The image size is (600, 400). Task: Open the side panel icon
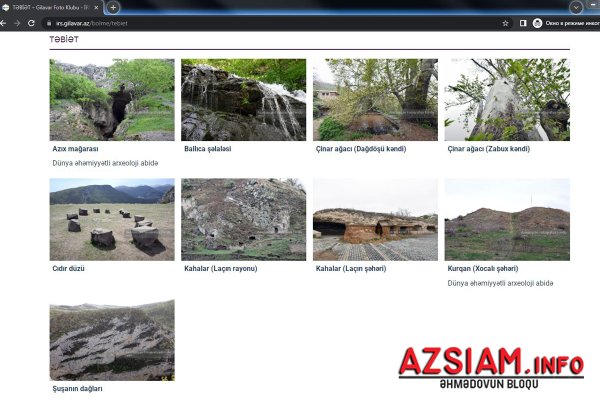click(523, 23)
